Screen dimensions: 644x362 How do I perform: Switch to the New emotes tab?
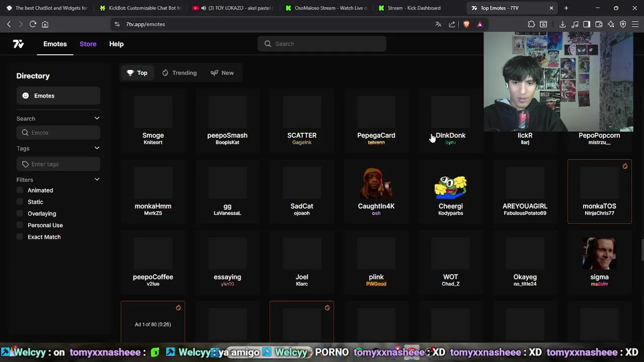[222, 73]
